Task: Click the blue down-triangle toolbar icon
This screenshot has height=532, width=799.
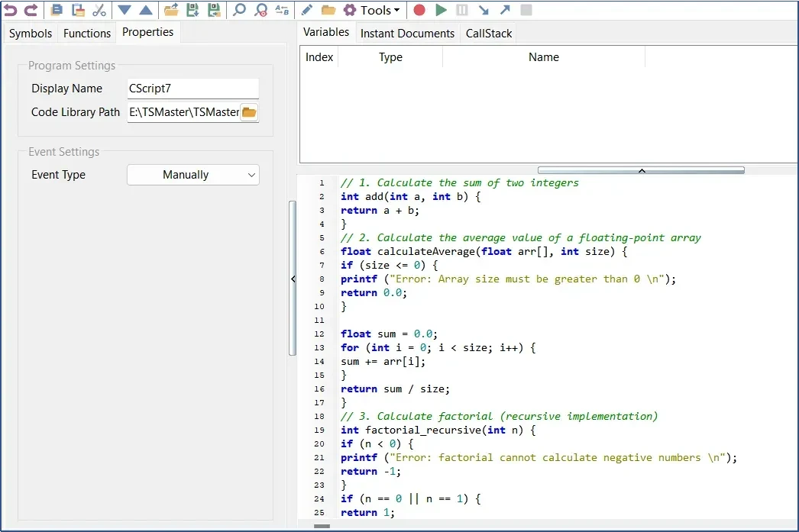Action: [125, 10]
